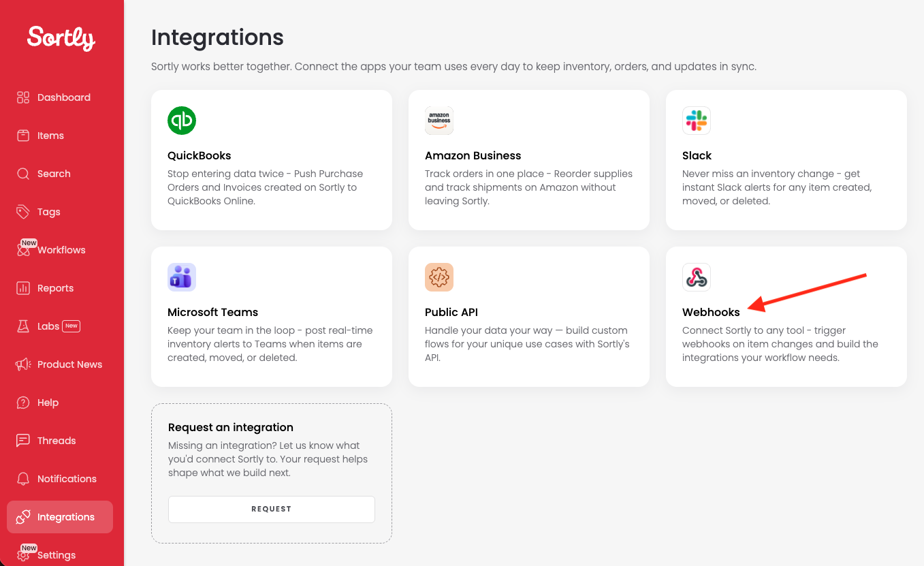Viewport: 924px width, 566px height.
Task: Click the Product News megaphone icon
Action: coord(23,364)
